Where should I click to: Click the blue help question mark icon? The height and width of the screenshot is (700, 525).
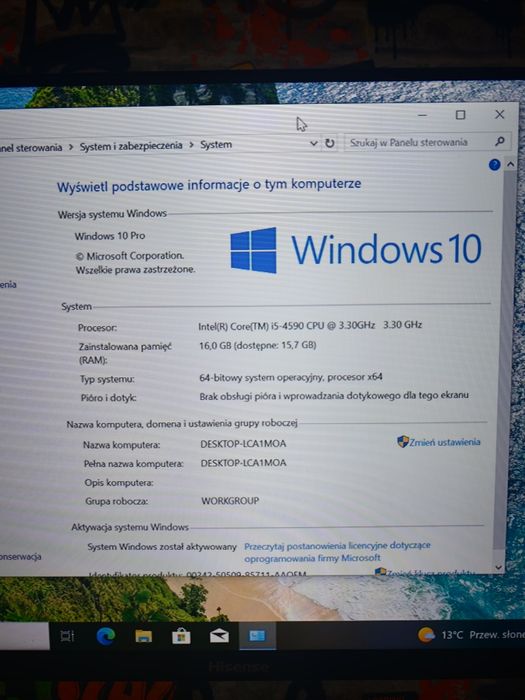[494, 165]
